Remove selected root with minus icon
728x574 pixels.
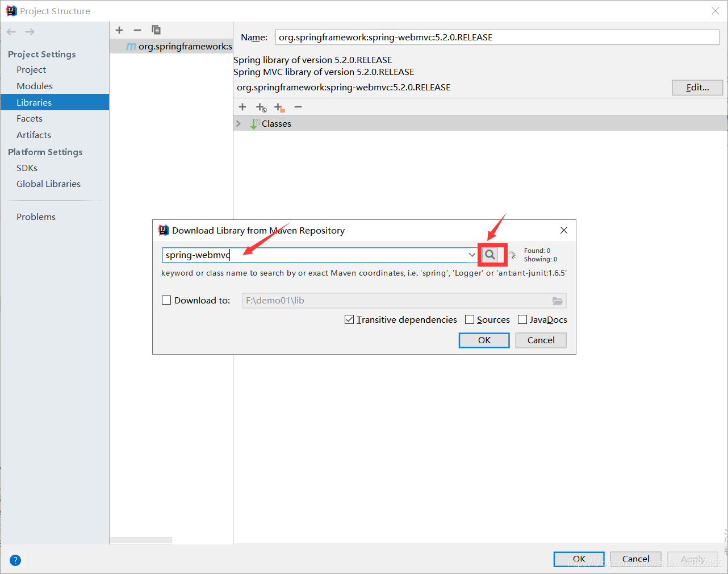[298, 107]
